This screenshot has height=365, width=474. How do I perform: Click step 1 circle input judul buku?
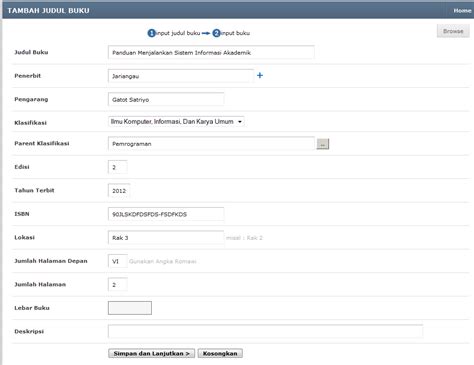(152, 33)
